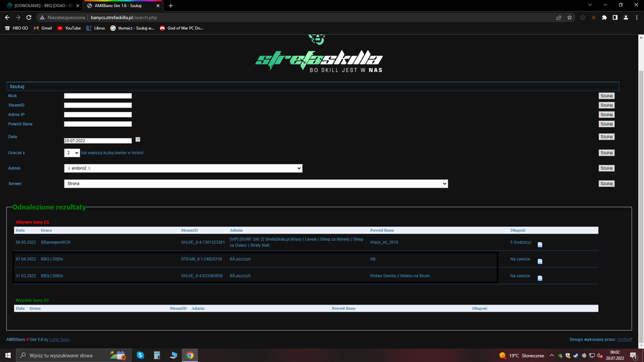Click the StrefaSkilla logo banner

tap(319, 55)
